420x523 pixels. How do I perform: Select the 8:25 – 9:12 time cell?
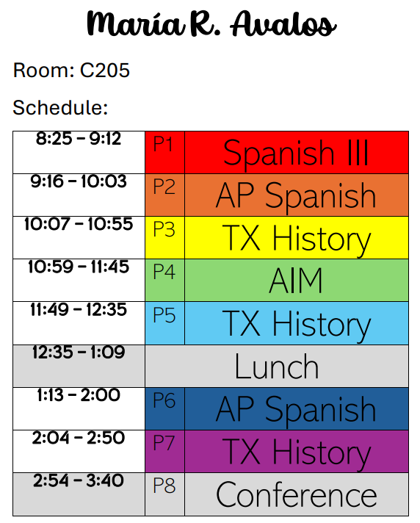79,153
